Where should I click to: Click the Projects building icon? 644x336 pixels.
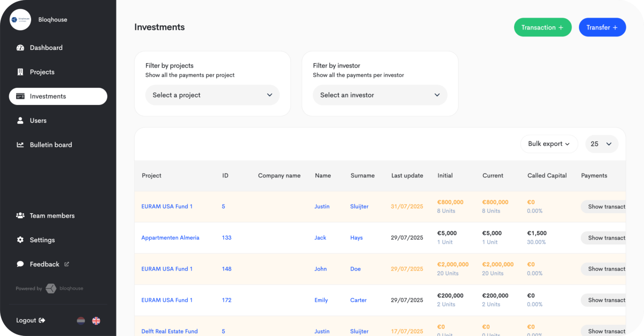[20, 72]
